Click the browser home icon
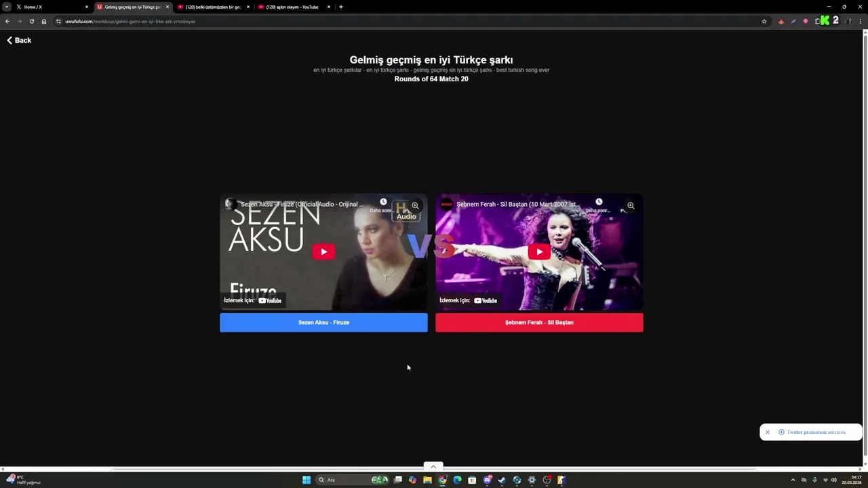This screenshot has height=488, width=868. (x=44, y=21)
